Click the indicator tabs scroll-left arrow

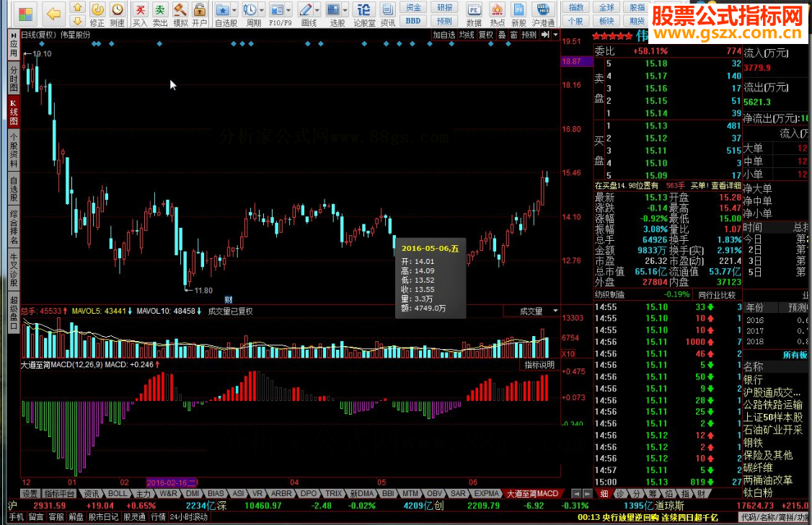[576, 493]
